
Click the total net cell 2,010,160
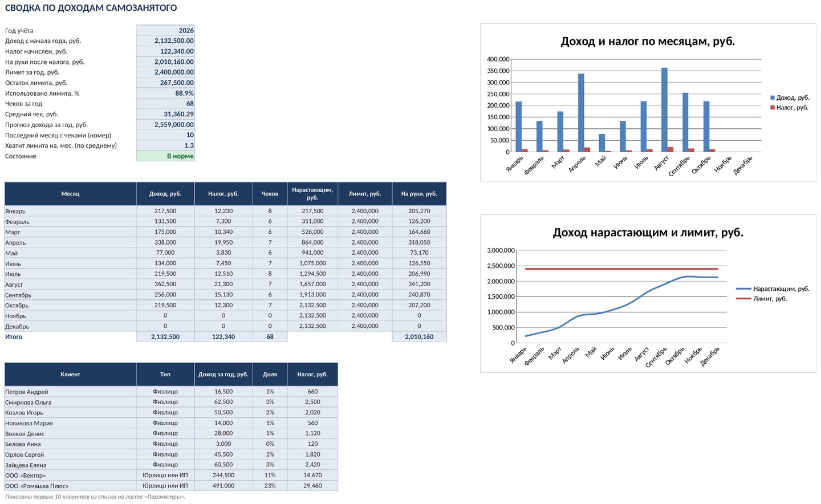pyautogui.click(x=419, y=337)
